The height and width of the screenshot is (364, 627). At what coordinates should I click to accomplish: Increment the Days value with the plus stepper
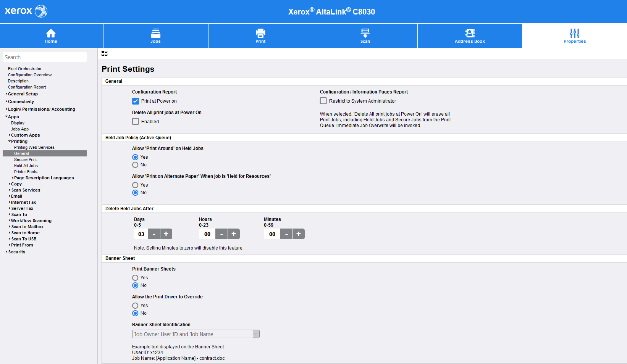[166, 234]
